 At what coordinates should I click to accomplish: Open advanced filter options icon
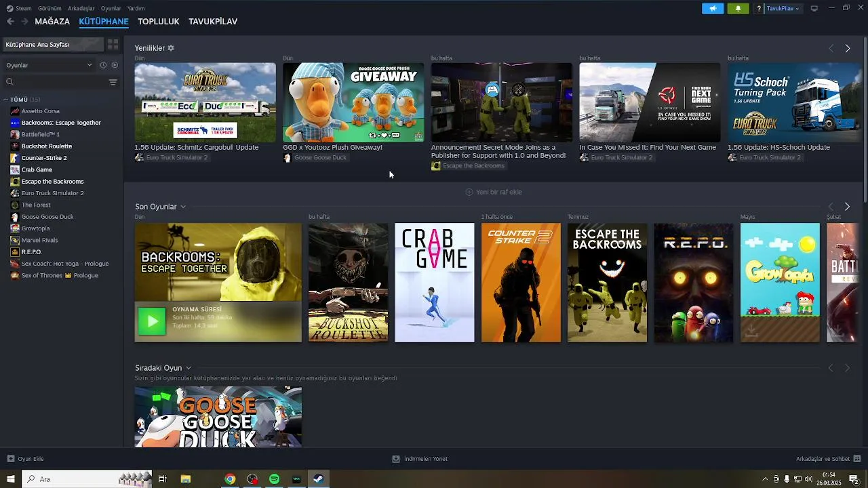[x=113, y=82]
